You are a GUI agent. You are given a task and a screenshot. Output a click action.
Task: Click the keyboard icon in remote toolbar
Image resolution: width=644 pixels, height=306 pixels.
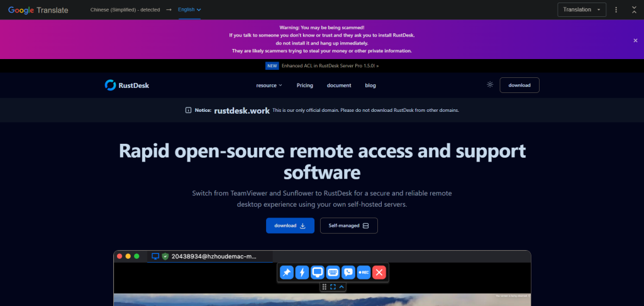click(333, 272)
